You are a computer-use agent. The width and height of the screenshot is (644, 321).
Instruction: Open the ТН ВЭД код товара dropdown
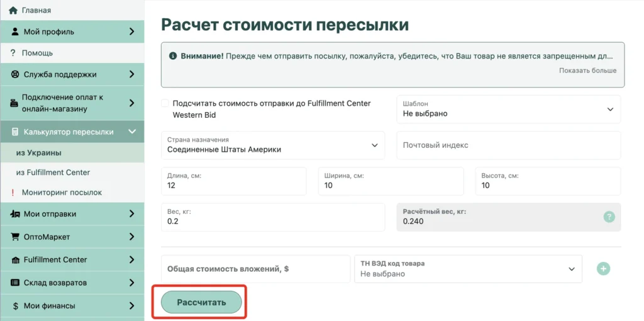click(468, 269)
